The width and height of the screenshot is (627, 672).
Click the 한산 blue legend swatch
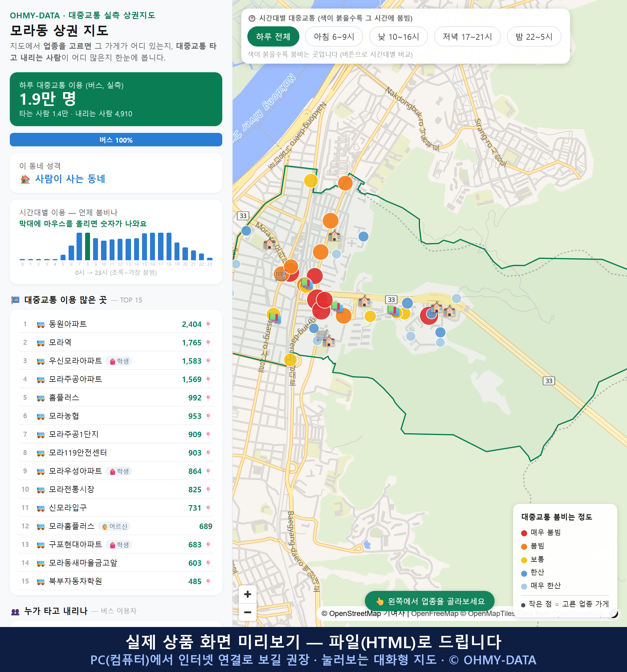click(524, 573)
